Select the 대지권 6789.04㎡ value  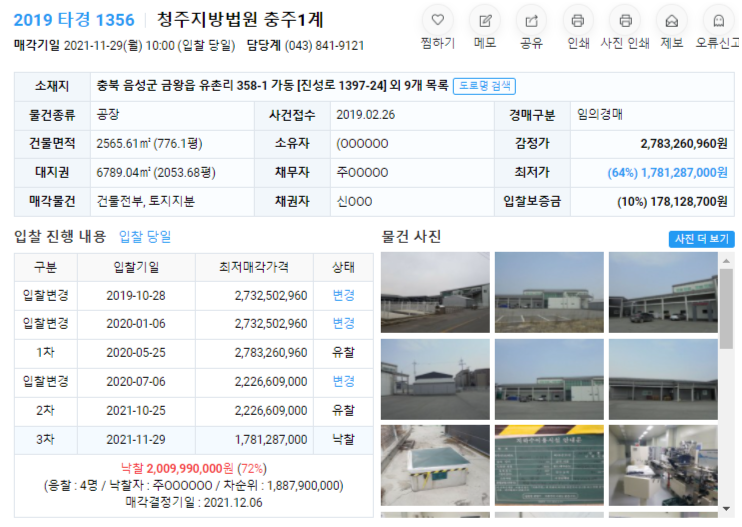pos(156,173)
